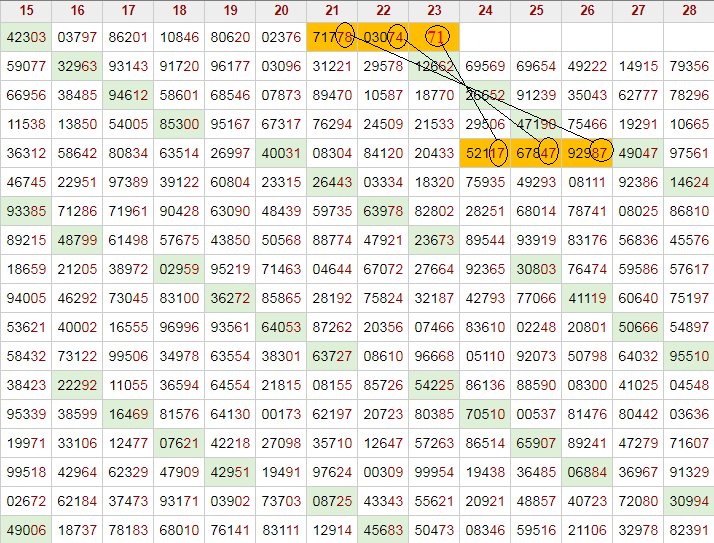
Task: Click the green cell 32963
Action: [77, 66]
